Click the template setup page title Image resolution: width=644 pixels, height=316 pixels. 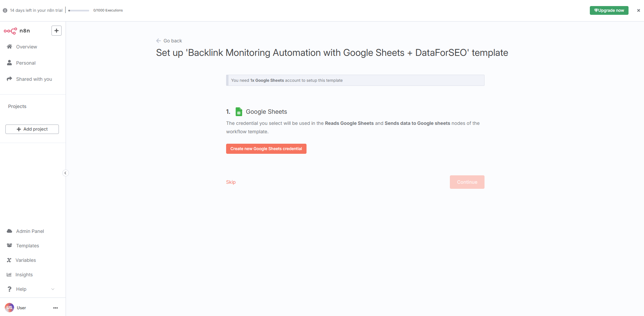coord(332,53)
